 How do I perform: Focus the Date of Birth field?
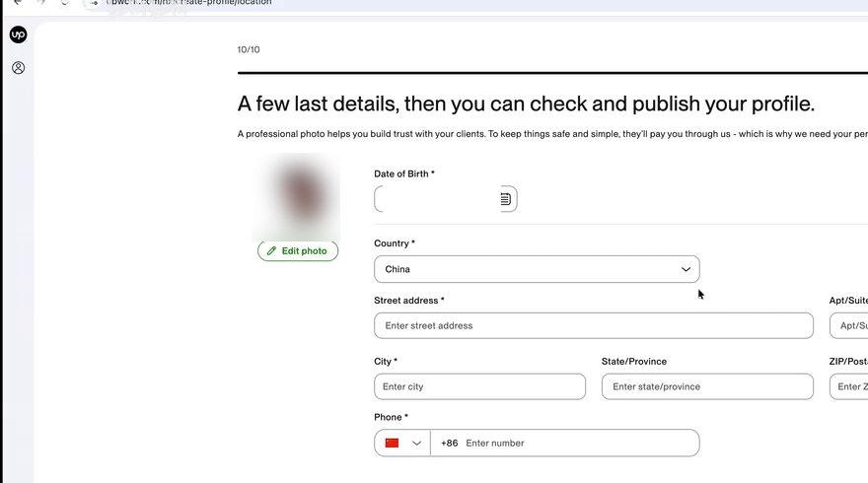point(446,199)
